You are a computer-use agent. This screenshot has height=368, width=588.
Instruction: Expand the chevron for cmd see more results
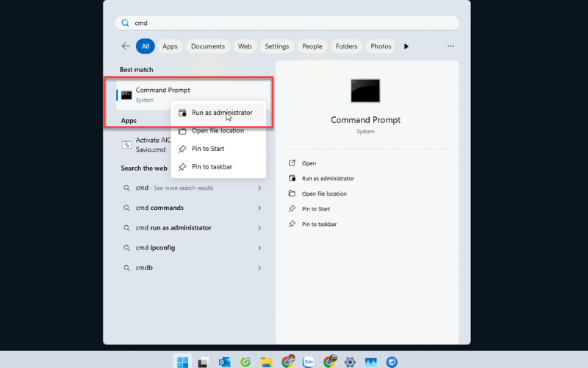[x=259, y=188]
